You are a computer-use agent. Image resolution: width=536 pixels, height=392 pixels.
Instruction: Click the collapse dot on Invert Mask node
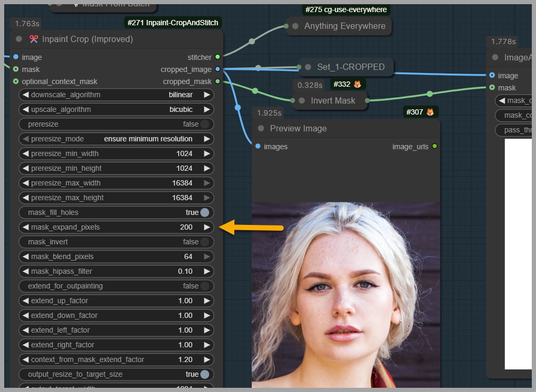[302, 100]
